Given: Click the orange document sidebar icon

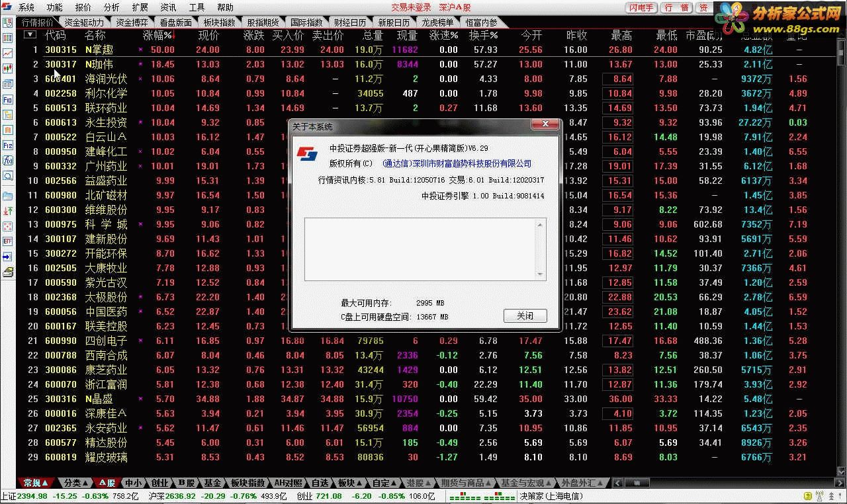Looking at the screenshot, I should [8, 130].
